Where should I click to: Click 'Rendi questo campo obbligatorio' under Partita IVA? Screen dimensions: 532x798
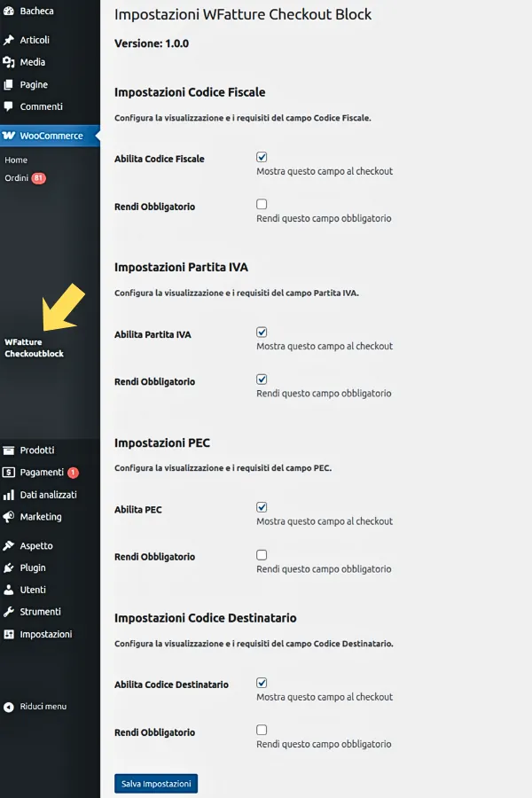[x=324, y=394]
